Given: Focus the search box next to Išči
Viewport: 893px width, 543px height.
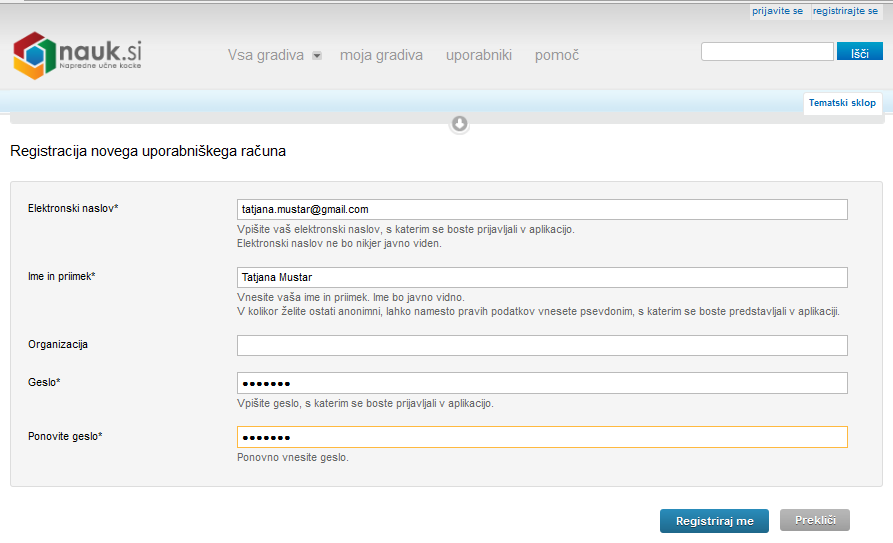Looking at the screenshot, I should [767, 52].
